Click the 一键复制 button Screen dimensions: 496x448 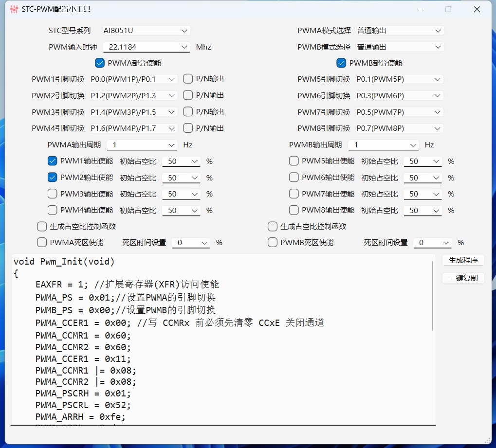(x=463, y=278)
